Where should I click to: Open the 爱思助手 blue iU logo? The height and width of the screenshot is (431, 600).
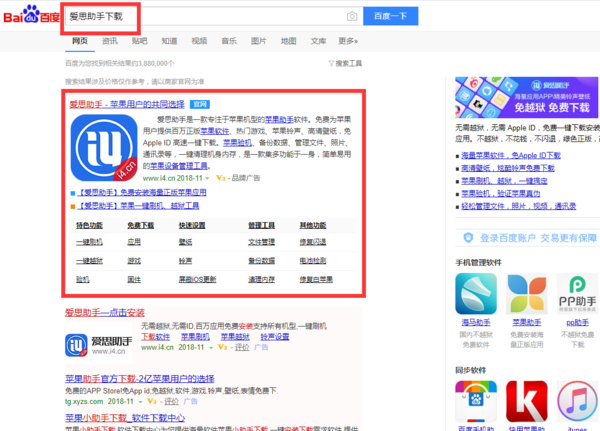tap(104, 147)
